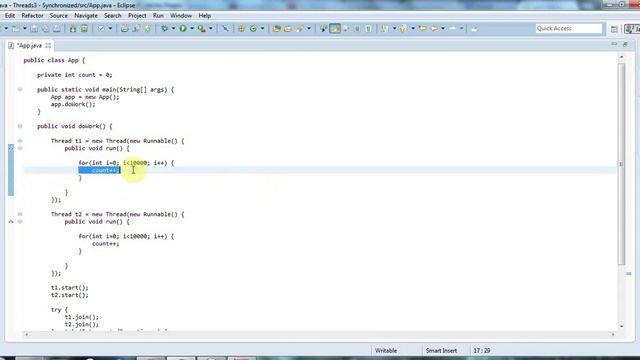Open the External Tools dropdown arrow

[x=211, y=29]
